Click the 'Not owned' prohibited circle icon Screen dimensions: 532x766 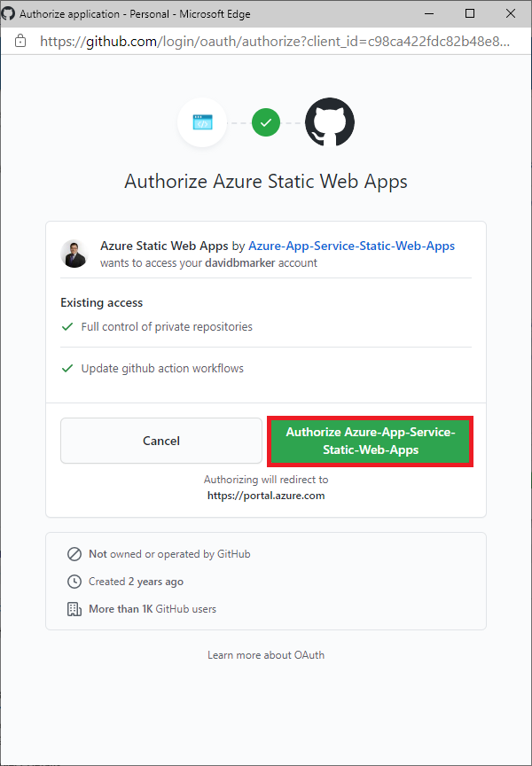74,554
